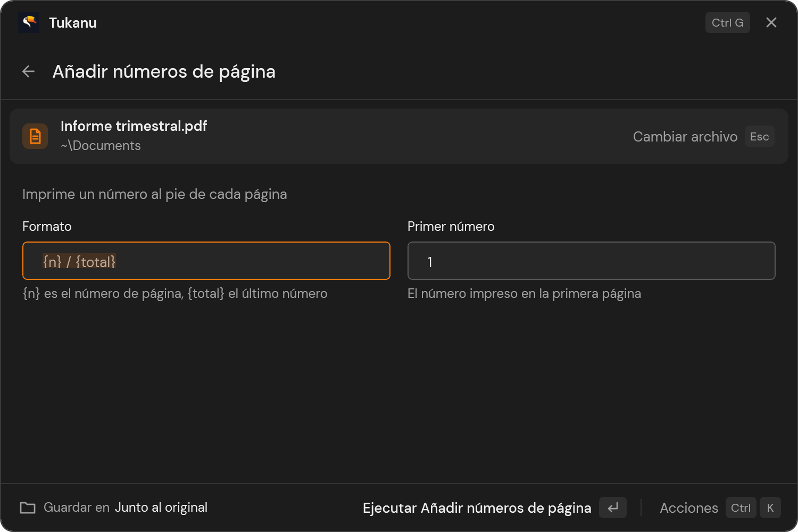Click the Tukanu toucan logo icon
The height and width of the screenshot is (532, 798).
pos(29,22)
